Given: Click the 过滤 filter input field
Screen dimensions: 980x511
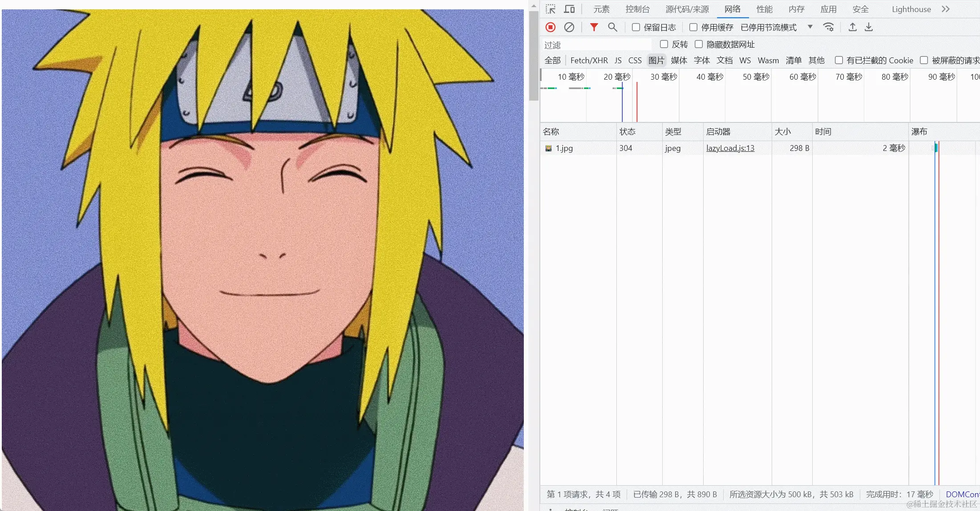Looking at the screenshot, I should click(596, 45).
